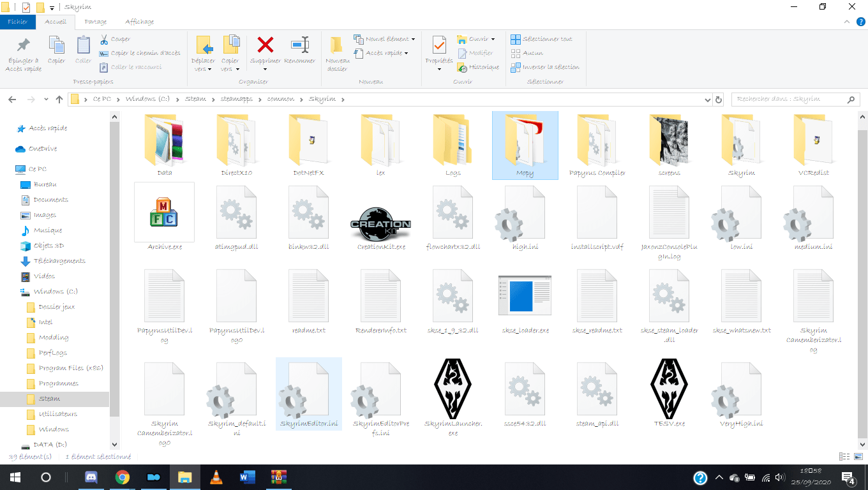Screen dimensions: 868x490
Task: Open the address bar history dropdown
Action: tap(707, 100)
